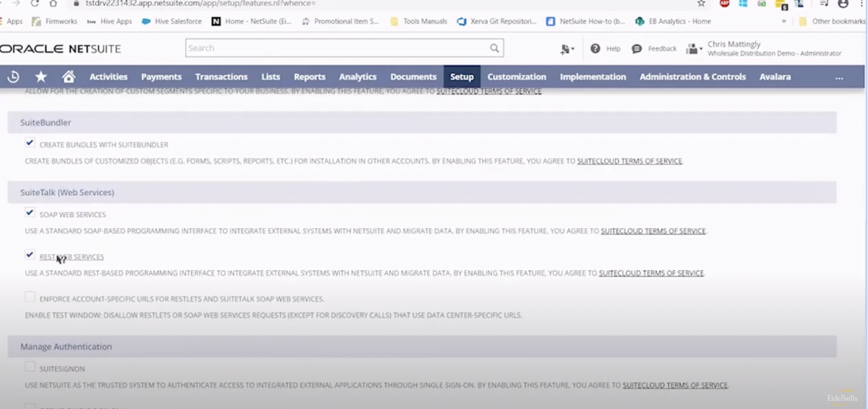Screen dimensions: 868x409
Task: Open the browser profile avatar icon
Action: coord(843,4)
